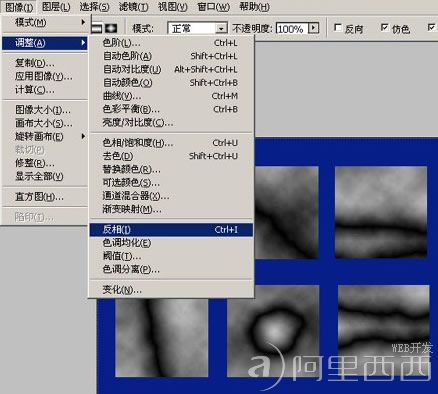This screenshot has width=438, height=394.
Task: Open the 图层(L) menu
Action: [56, 6]
